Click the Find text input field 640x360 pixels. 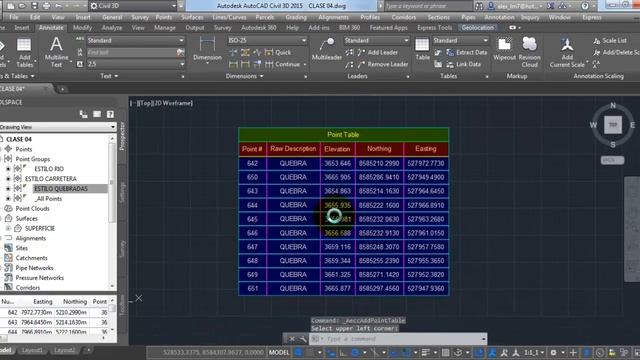[131, 52]
